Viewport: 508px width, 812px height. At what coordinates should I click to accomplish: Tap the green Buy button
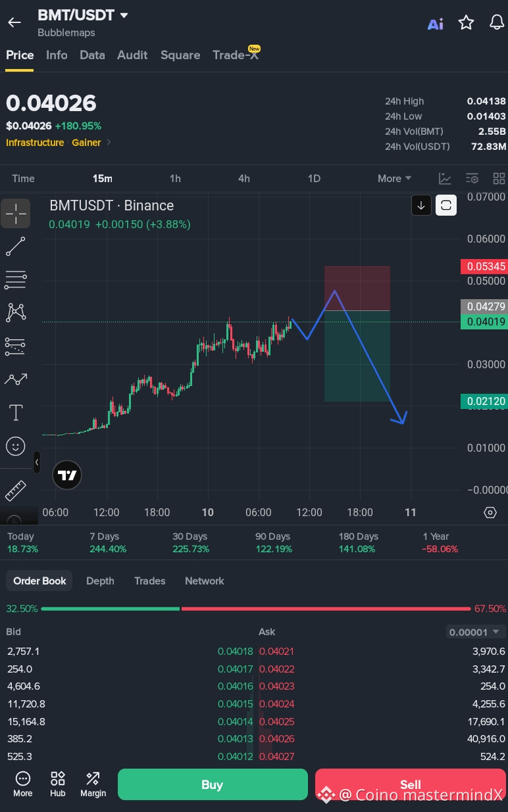pyautogui.click(x=213, y=784)
